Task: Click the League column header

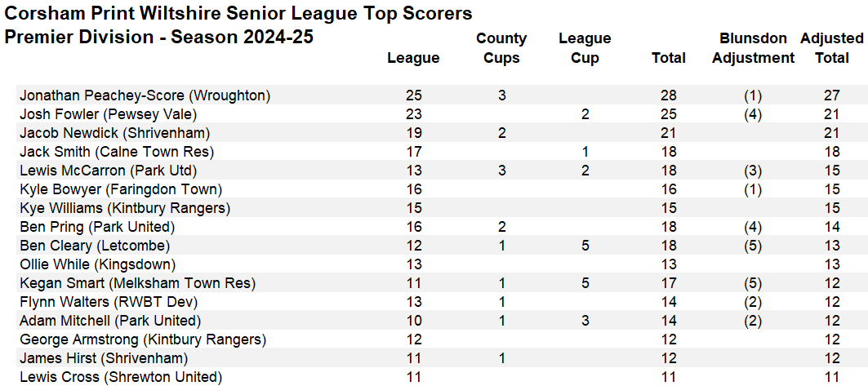Action: point(413,58)
